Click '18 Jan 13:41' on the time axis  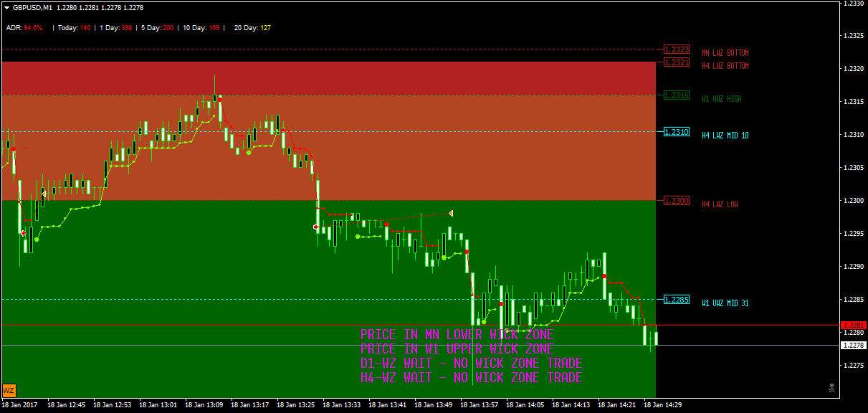pyautogui.click(x=388, y=405)
